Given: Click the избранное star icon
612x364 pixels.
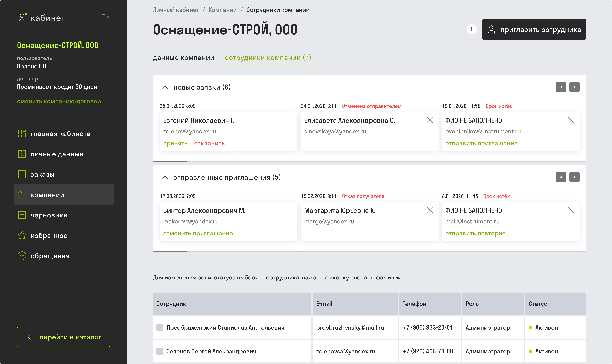Looking at the screenshot, I should point(22,235).
